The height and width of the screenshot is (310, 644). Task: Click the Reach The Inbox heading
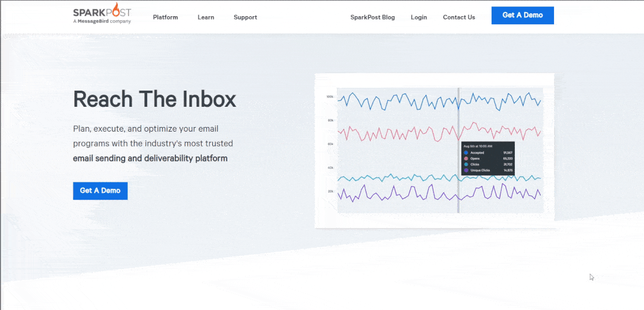pyautogui.click(x=155, y=99)
